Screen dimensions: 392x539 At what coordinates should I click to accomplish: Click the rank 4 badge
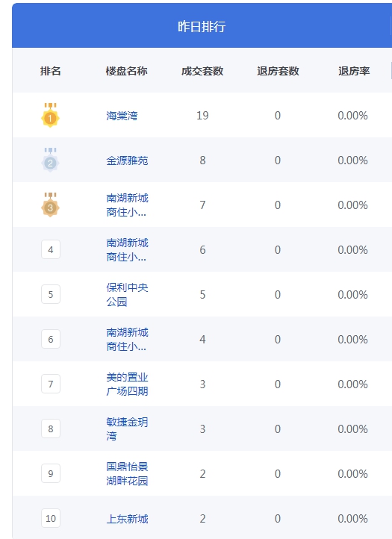(x=51, y=249)
